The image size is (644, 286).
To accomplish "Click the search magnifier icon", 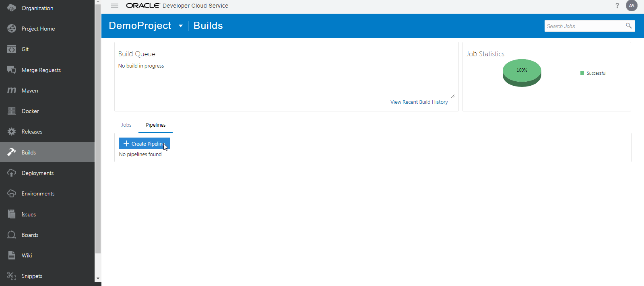I will click(629, 26).
